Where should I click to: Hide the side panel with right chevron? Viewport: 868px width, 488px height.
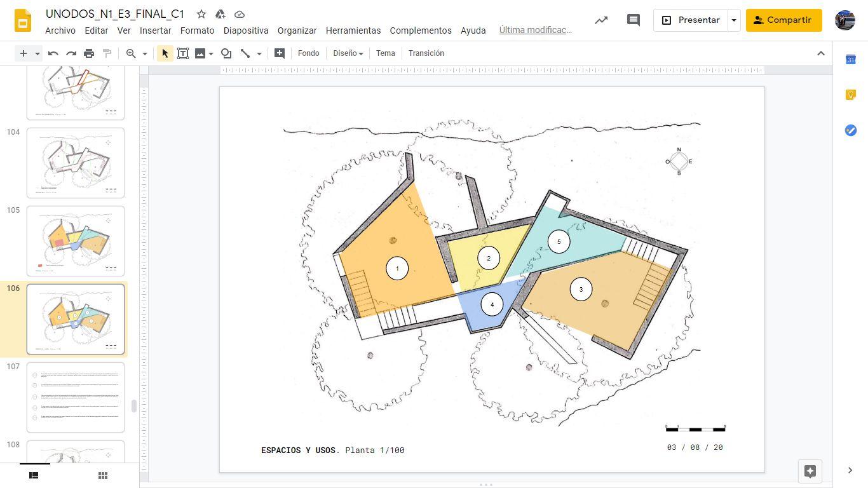[850, 470]
